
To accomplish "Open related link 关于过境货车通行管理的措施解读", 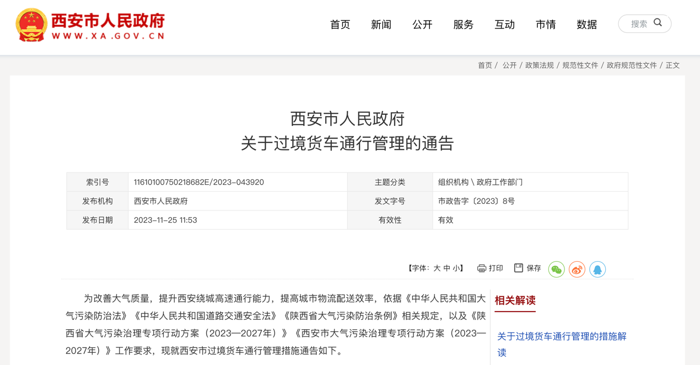I will 562,344.
